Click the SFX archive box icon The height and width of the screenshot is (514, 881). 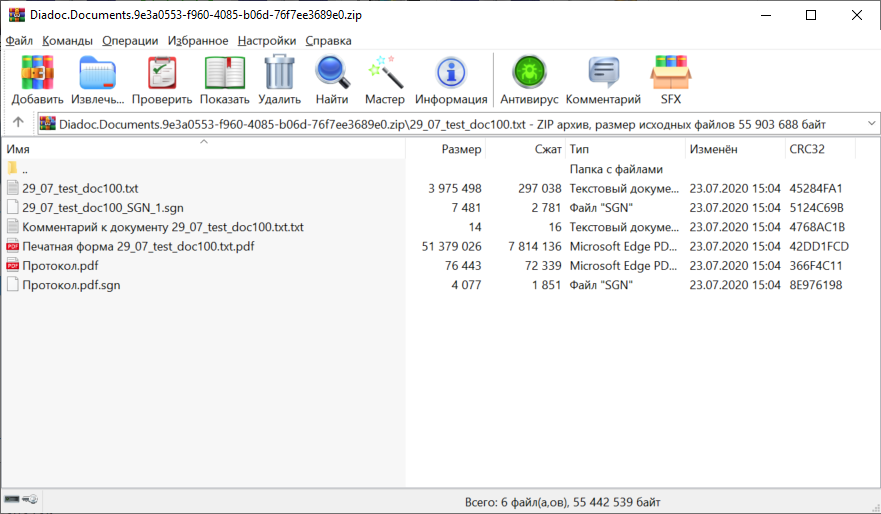point(670,72)
